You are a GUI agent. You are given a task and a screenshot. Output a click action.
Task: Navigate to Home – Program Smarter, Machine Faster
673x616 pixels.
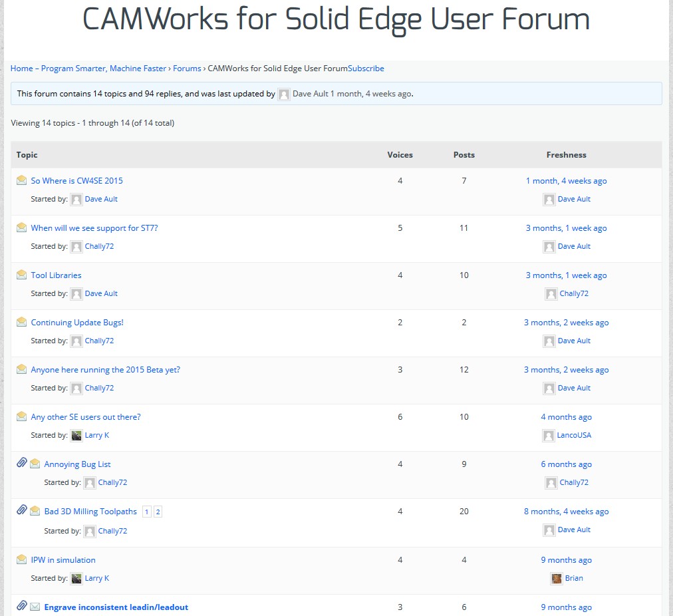(88, 69)
